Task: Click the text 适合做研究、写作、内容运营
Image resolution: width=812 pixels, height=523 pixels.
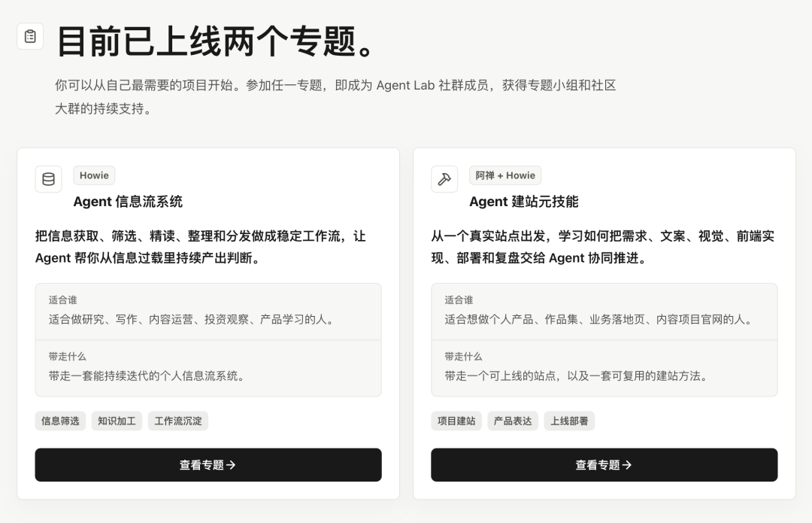Action: point(192,319)
